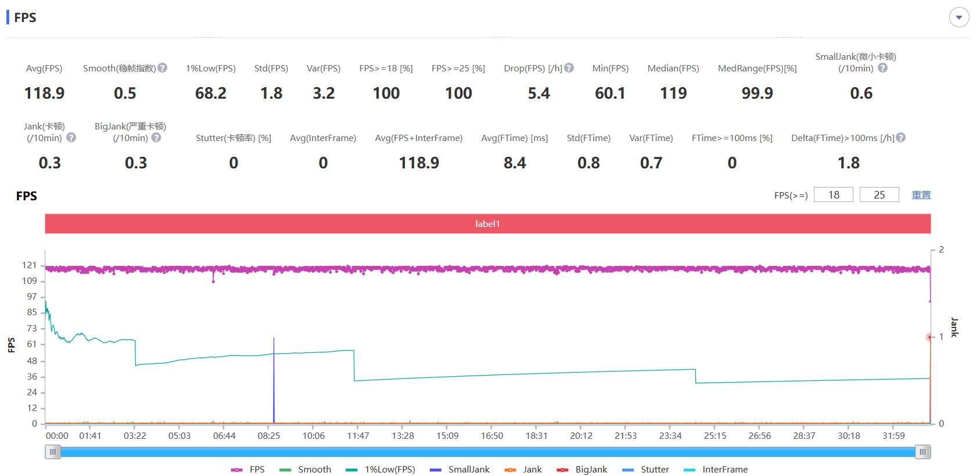Click help icon beside Delta(FTime)>100ms
This screenshot has width=980, height=476.
(x=901, y=138)
